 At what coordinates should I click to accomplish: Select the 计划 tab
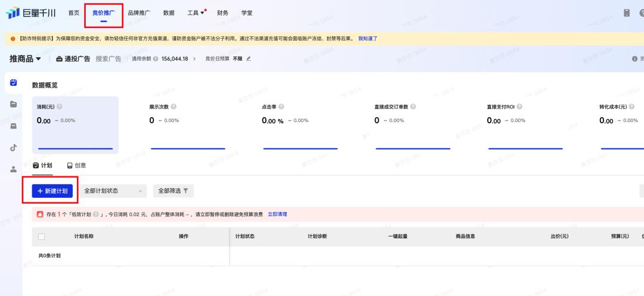pos(42,165)
